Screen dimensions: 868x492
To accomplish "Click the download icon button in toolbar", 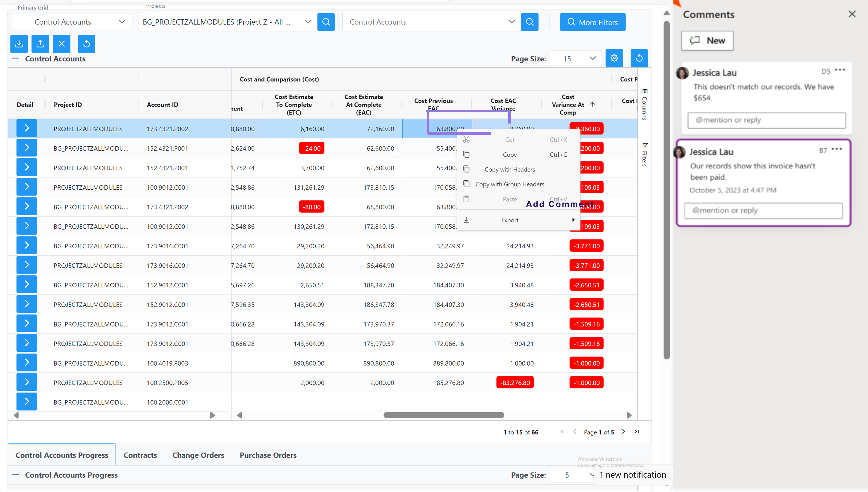I will coord(19,43).
